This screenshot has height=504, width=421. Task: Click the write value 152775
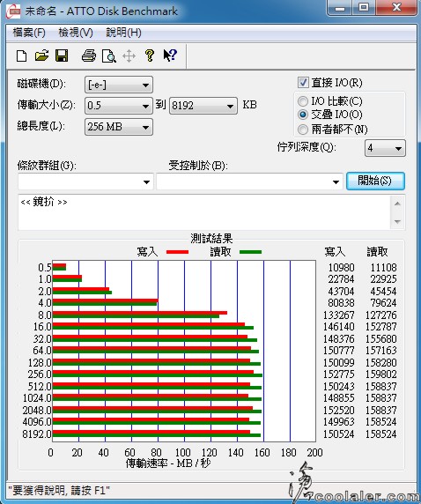339,374
